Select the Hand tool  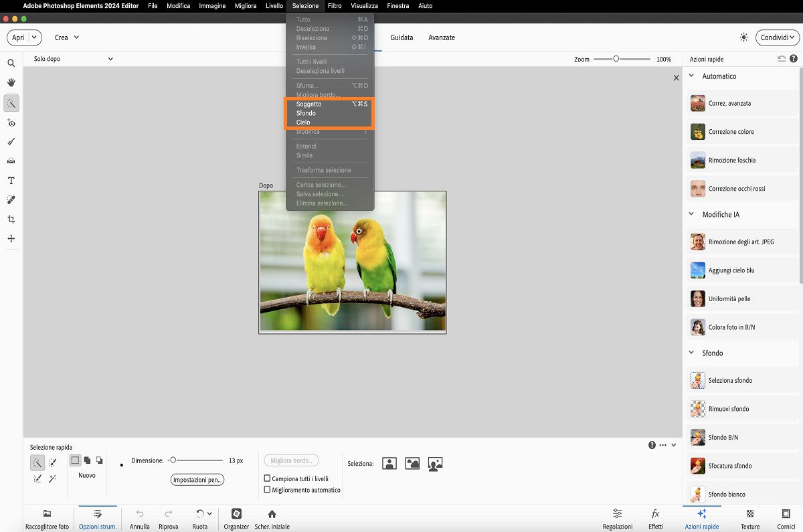[x=11, y=82]
